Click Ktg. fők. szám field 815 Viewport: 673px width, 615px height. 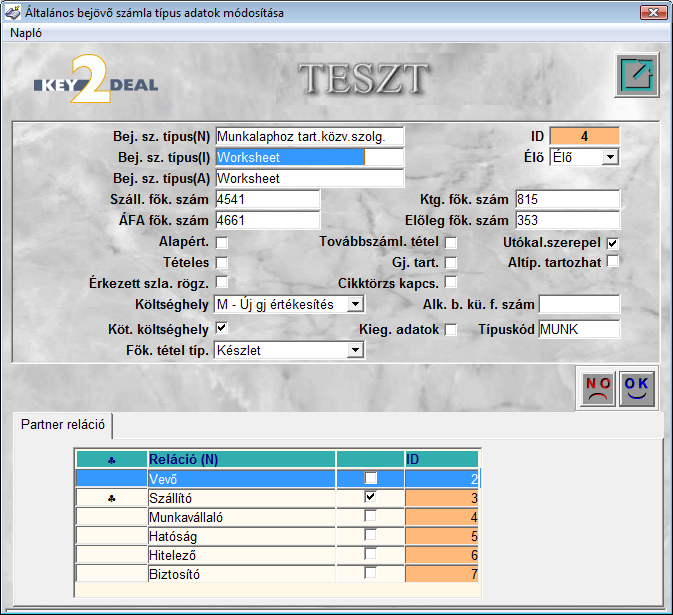(567, 199)
